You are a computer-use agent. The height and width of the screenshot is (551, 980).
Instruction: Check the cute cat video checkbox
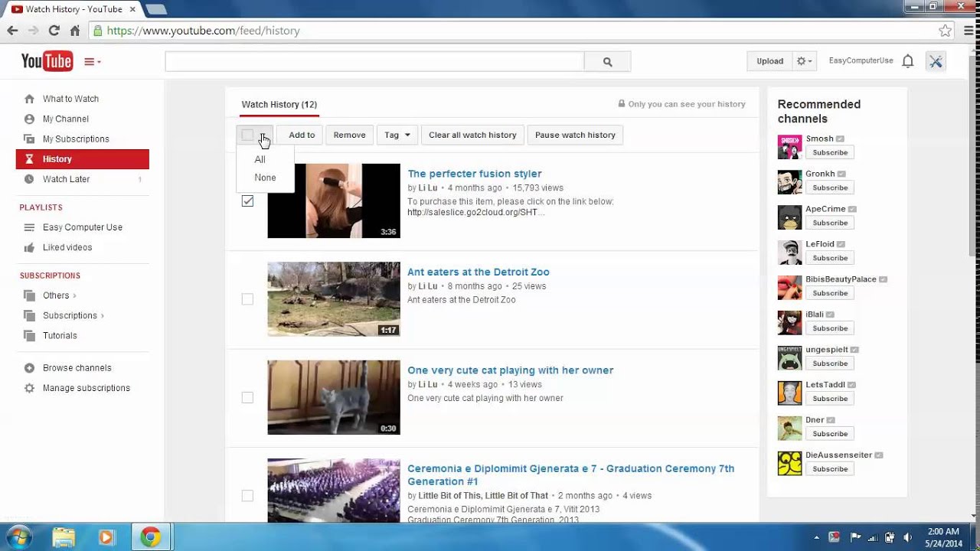[247, 397]
